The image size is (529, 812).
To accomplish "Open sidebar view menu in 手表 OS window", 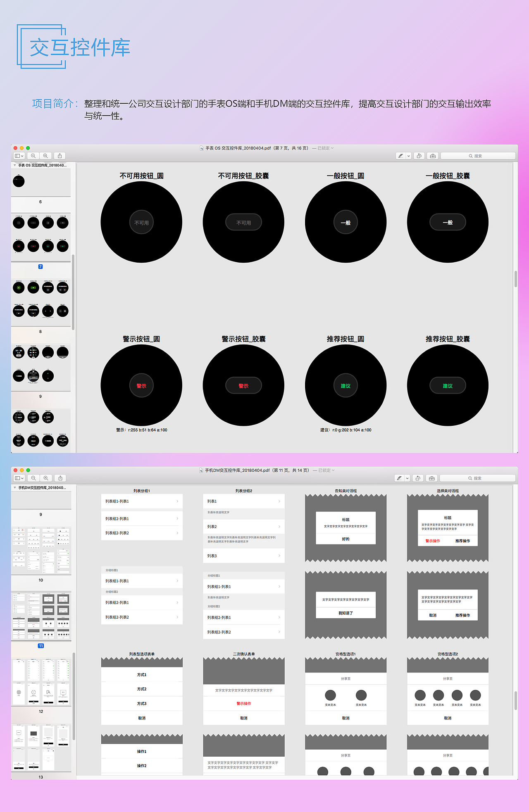I will pos(19,156).
